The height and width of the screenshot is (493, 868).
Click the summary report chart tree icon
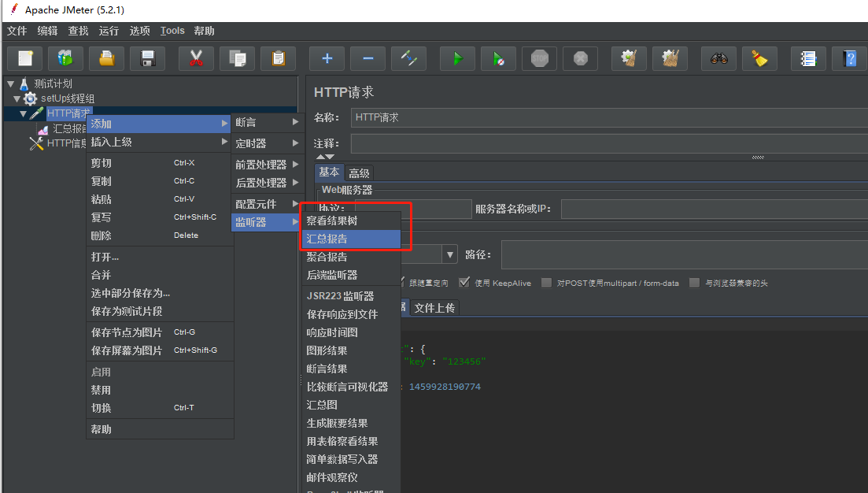(42, 129)
